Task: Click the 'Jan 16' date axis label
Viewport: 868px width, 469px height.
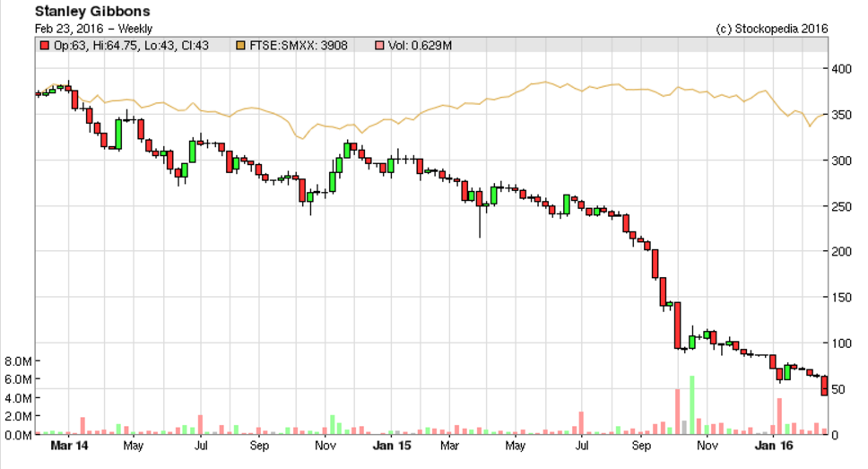Action: pyautogui.click(x=774, y=446)
